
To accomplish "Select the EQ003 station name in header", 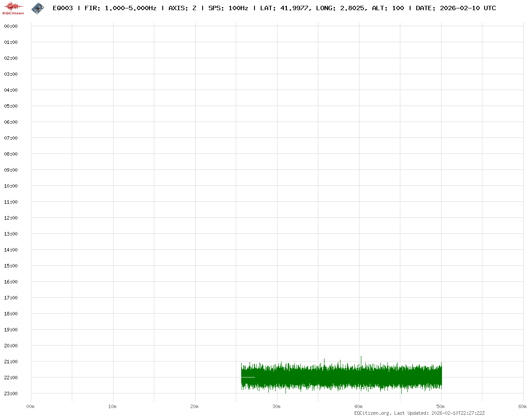I will [63, 8].
